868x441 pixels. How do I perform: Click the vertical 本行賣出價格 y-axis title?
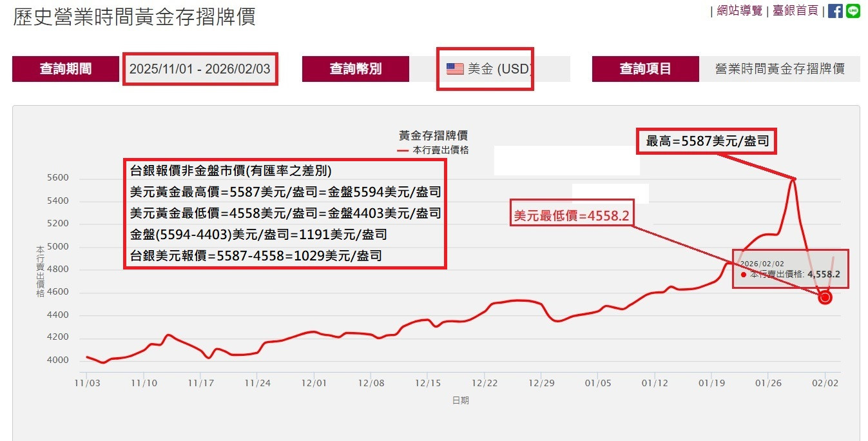click(x=40, y=271)
